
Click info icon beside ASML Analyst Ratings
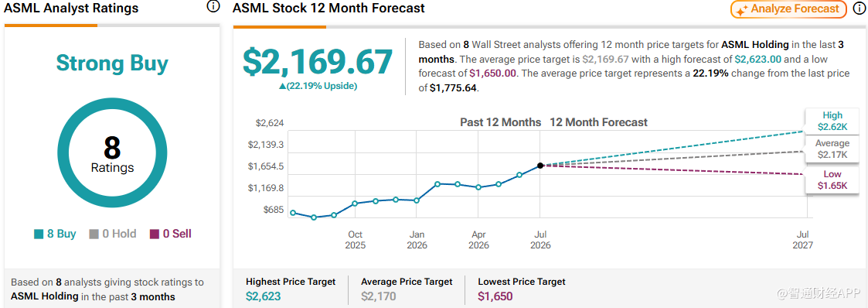213,7
